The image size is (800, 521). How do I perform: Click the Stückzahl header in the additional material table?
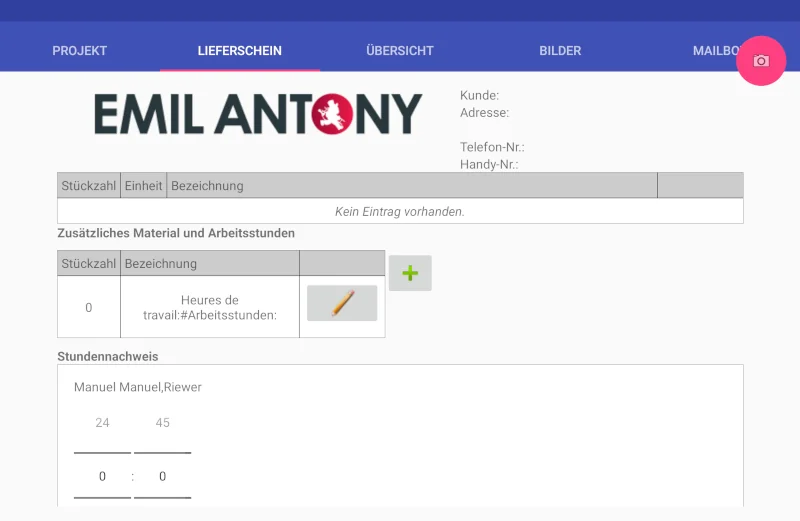pyautogui.click(x=89, y=263)
